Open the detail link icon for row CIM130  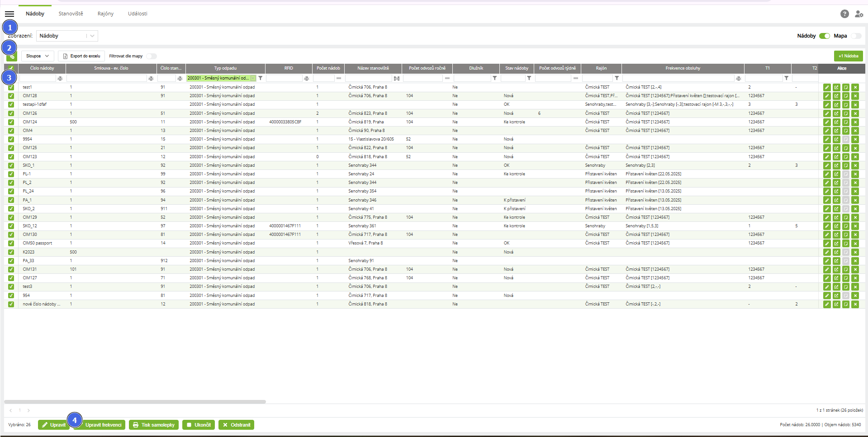point(836,235)
